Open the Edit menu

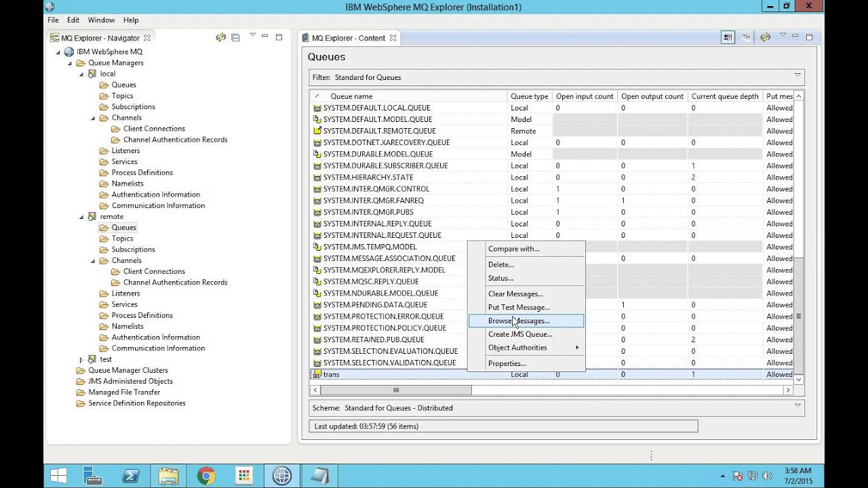point(73,20)
